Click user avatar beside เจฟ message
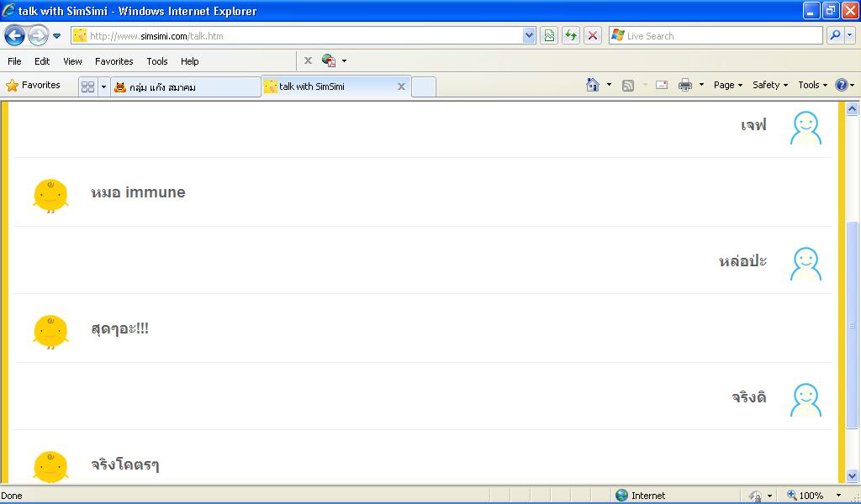The height and width of the screenshot is (504, 861). pos(806,128)
